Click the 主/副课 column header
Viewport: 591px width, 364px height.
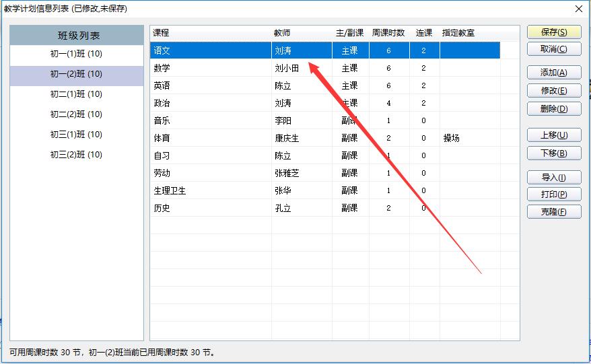click(x=350, y=33)
